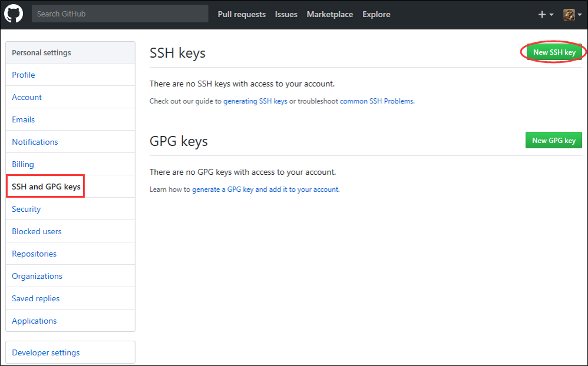Open the common SSH Problems link
This screenshot has width=588, height=366.
(376, 101)
